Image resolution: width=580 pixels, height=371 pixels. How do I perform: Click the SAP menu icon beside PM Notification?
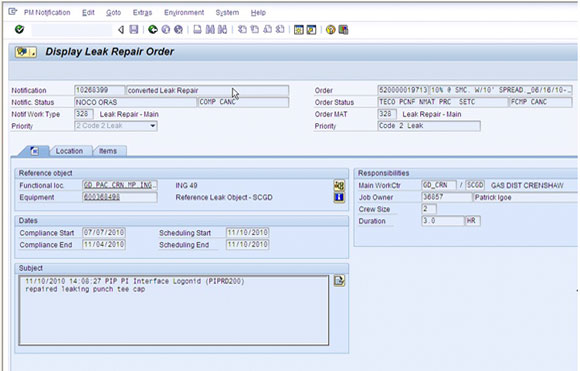point(13,12)
